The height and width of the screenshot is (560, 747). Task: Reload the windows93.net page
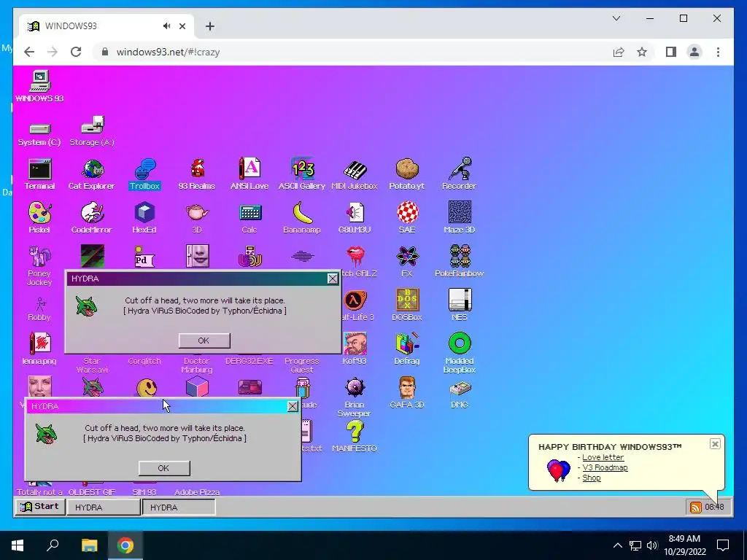76,52
